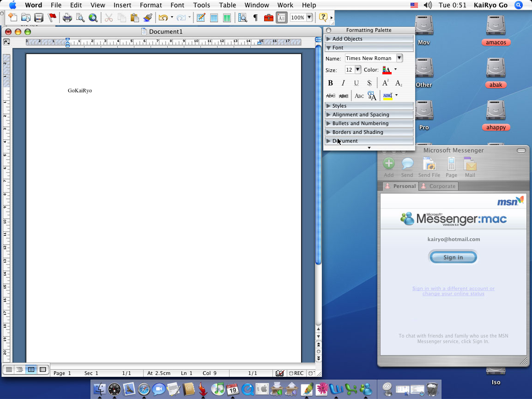Click the Sign in button in Messenger
This screenshot has width=532, height=399.
[453, 257]
